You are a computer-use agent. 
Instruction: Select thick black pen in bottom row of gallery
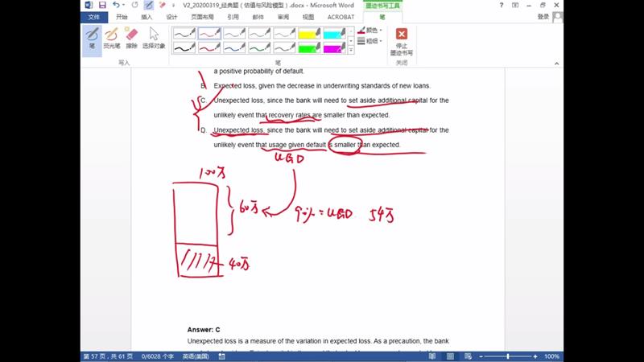(184, 47)
